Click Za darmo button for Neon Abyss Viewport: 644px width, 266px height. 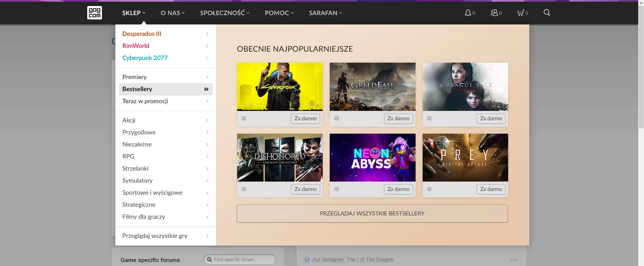pos(398,189)
